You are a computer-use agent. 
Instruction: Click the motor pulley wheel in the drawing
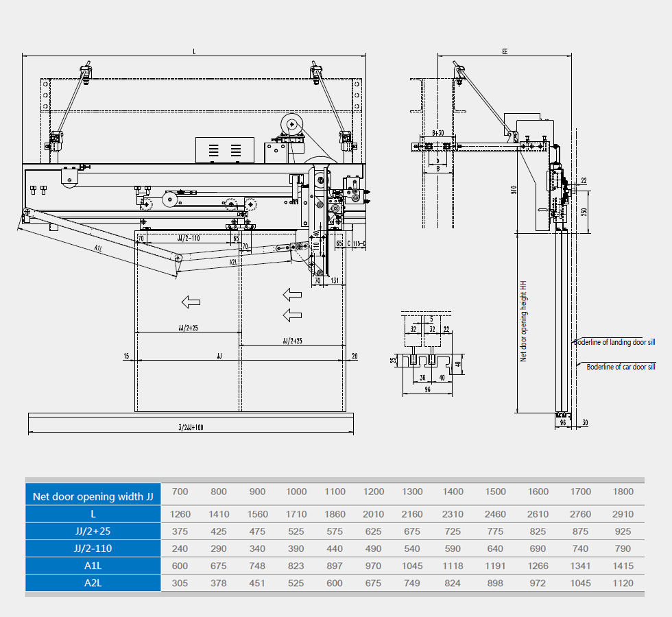[x=293, y=124]
